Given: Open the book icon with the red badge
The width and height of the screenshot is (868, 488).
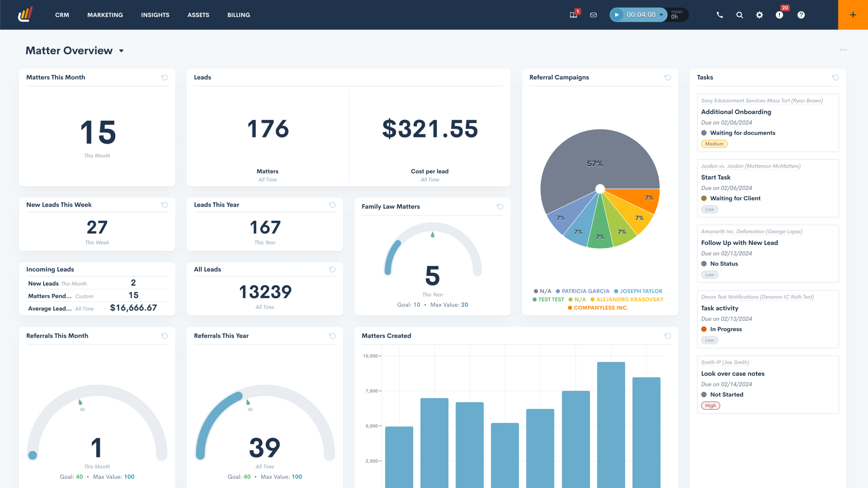Looking at the screenshot, I should [x=572, y=15].
